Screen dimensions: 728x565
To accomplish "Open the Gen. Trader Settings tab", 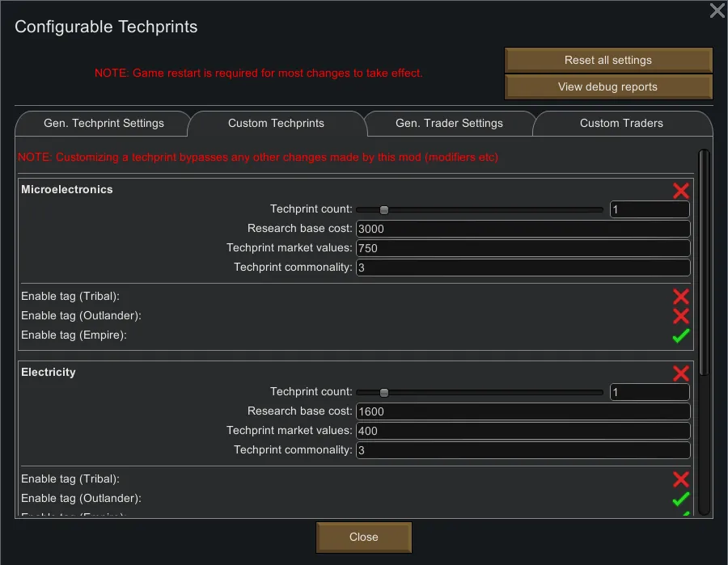I will point(449,124).
